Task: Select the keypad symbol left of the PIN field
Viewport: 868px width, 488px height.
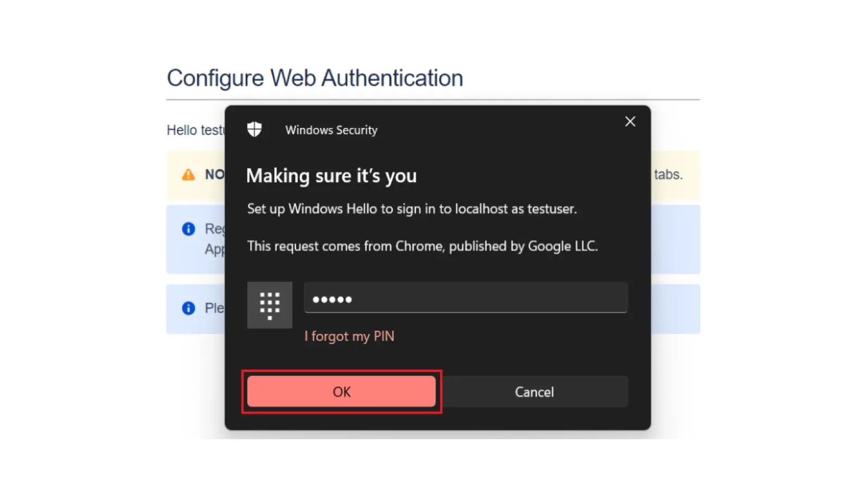Action: coord(270,305)
